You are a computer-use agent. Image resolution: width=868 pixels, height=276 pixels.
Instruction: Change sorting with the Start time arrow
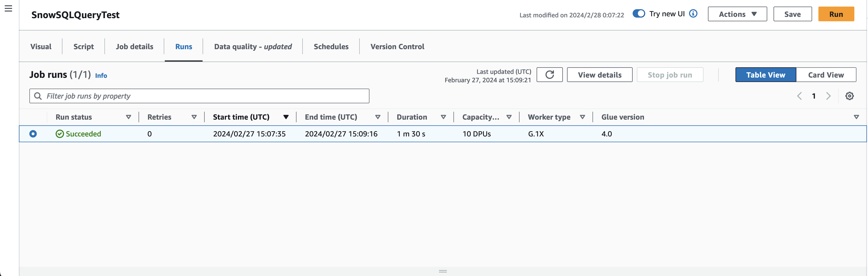pyautogui.click(x=286, y=117)
